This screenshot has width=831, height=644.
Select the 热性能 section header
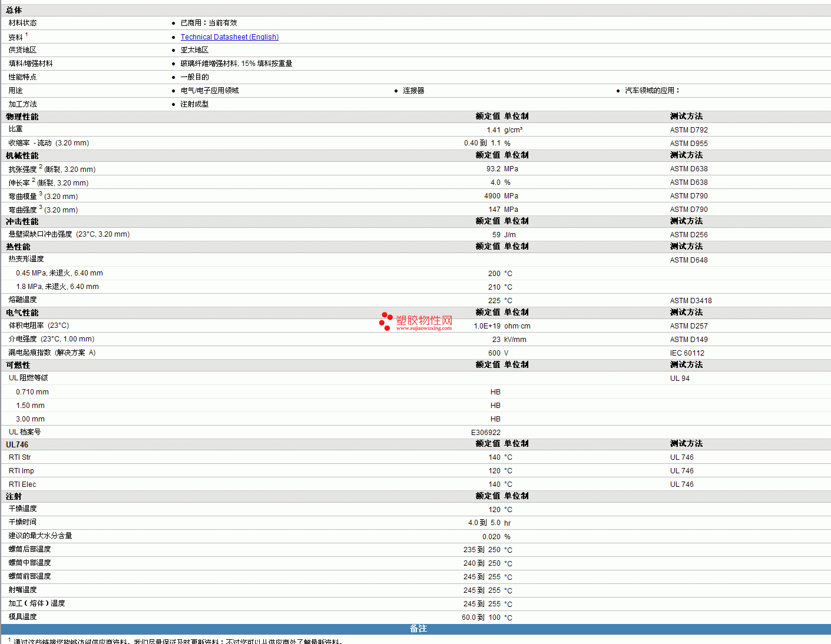(18, 247)
